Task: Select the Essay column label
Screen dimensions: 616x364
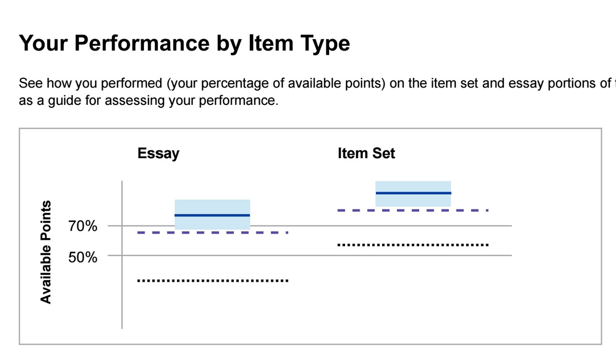Action: coord(158,153)
